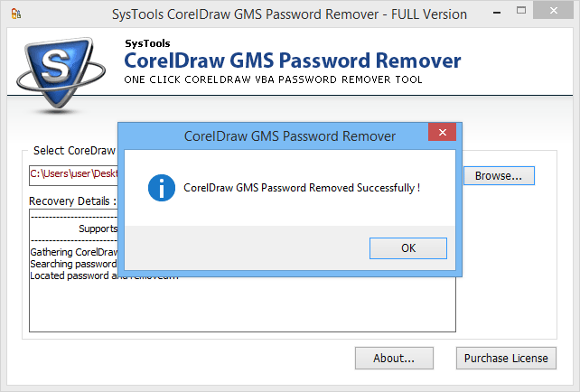Click the file path input field

tap(74, 173)
